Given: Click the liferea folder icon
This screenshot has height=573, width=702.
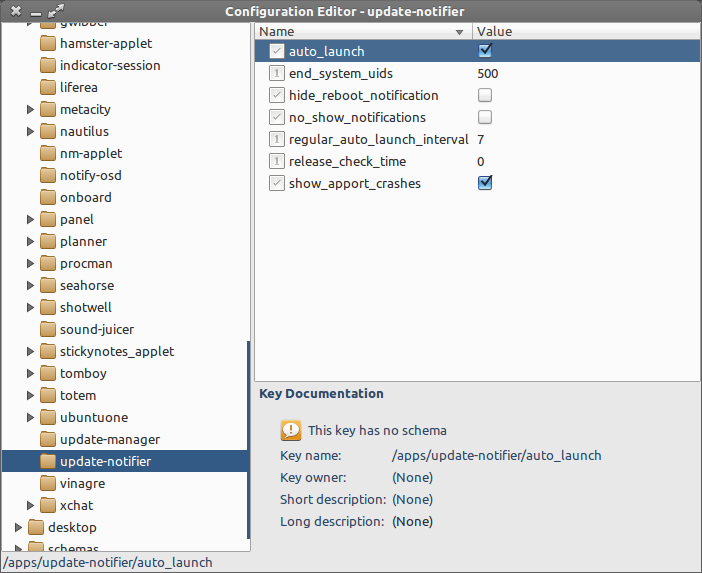Looking at the screenshot, I should click(x=47, y=87).
